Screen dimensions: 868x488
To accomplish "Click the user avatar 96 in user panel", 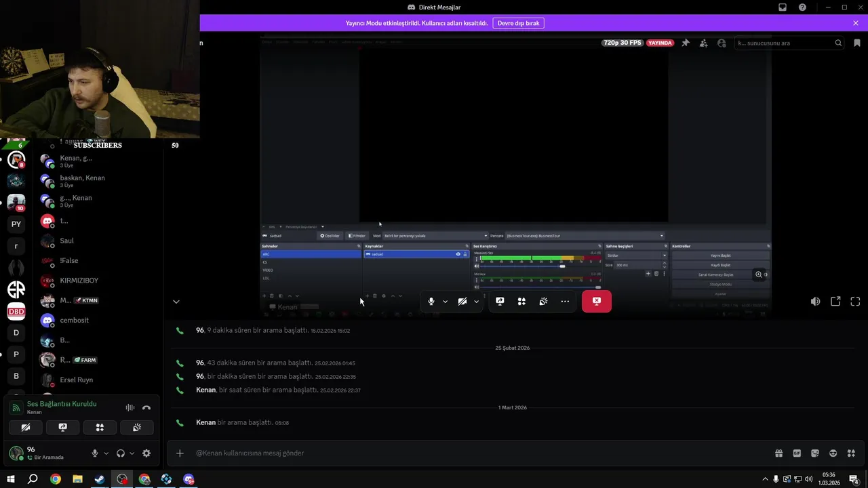I will [16, 453].
